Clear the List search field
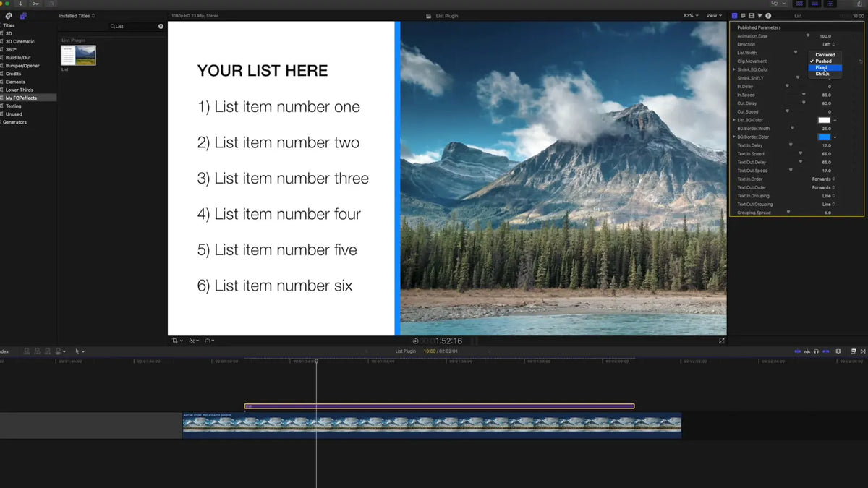 (161, 26)
